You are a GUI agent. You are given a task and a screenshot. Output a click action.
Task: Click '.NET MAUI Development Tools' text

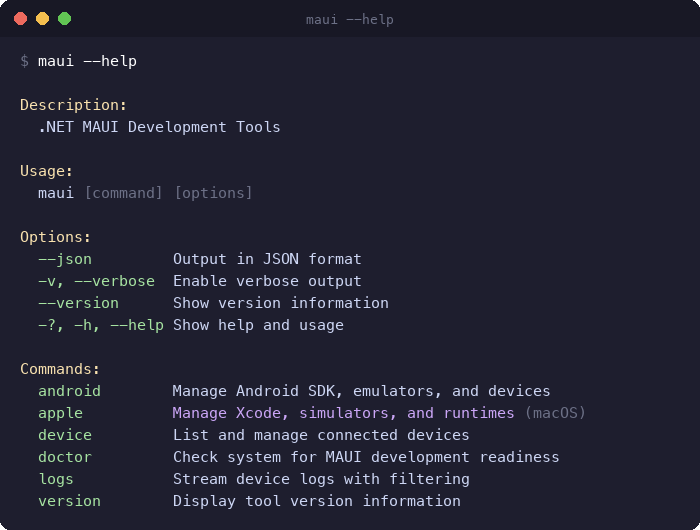159,127
